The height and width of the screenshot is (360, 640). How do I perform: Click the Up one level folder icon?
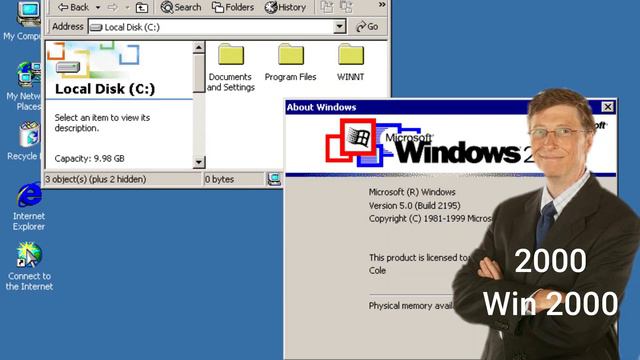pos(142,7)
